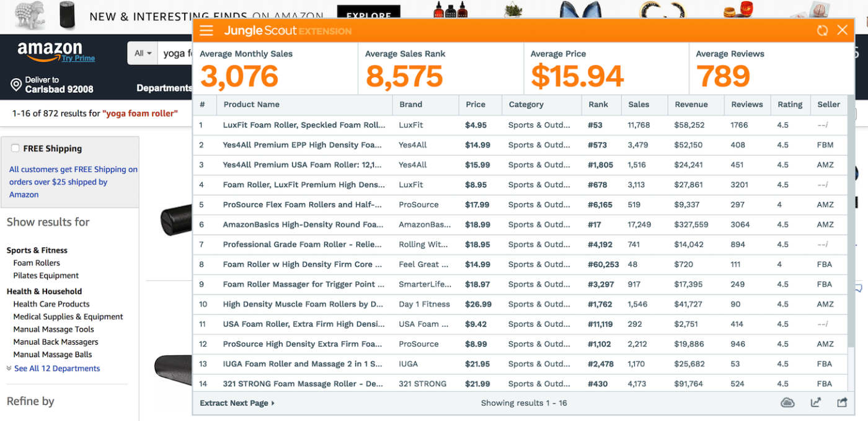868x421 pixels.
Task: Select IUGA Foam Roller and Massage product
Action: 303,363
